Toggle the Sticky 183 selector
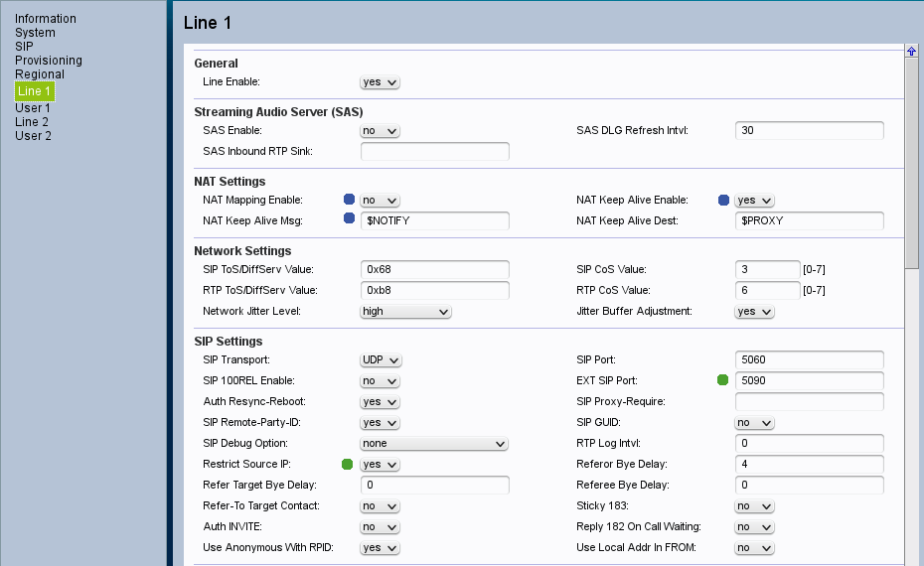Image resolution: width=924 pixels, height=566 pixels. (754, 505)
